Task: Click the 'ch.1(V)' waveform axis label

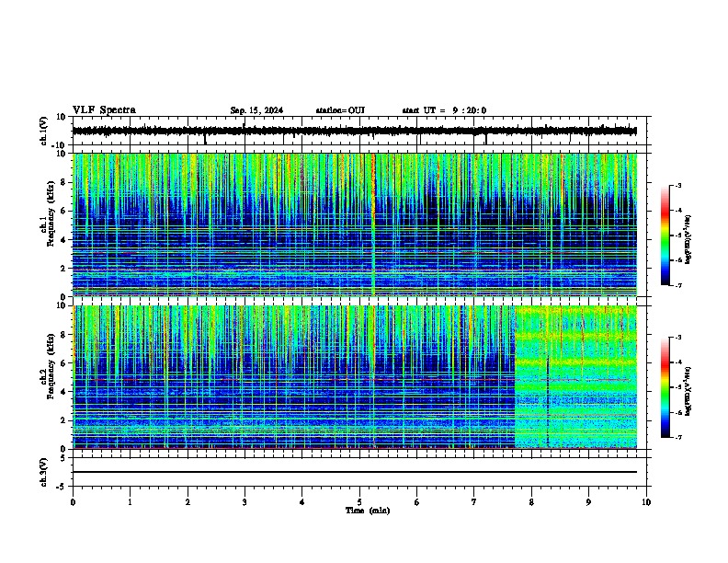Action: 44,131
